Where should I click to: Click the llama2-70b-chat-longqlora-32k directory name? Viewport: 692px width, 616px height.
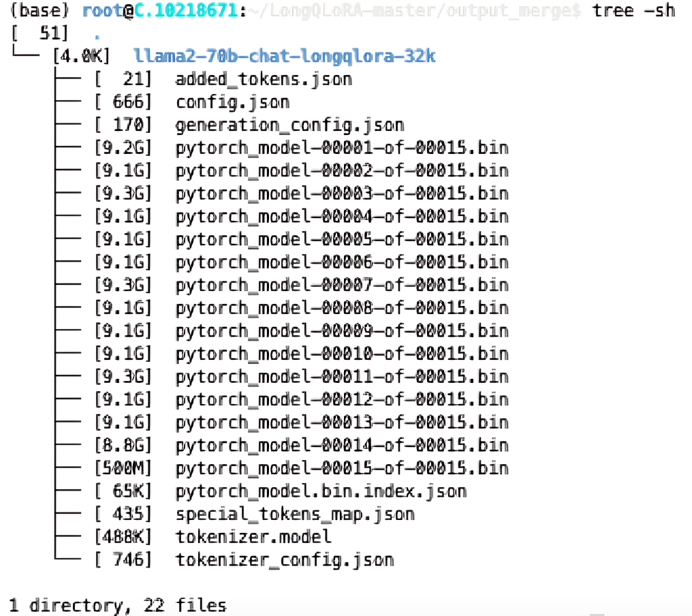pos(284,56)
